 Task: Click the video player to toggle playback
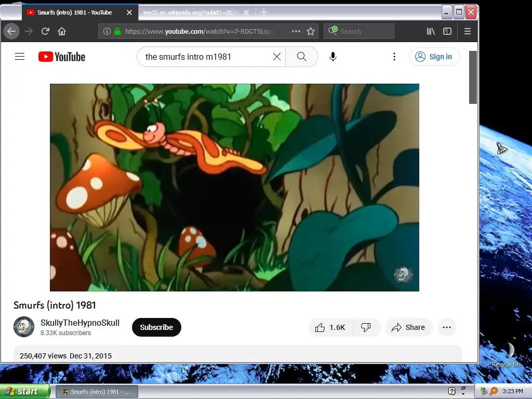pyautogui.click(x=234, y=187)
